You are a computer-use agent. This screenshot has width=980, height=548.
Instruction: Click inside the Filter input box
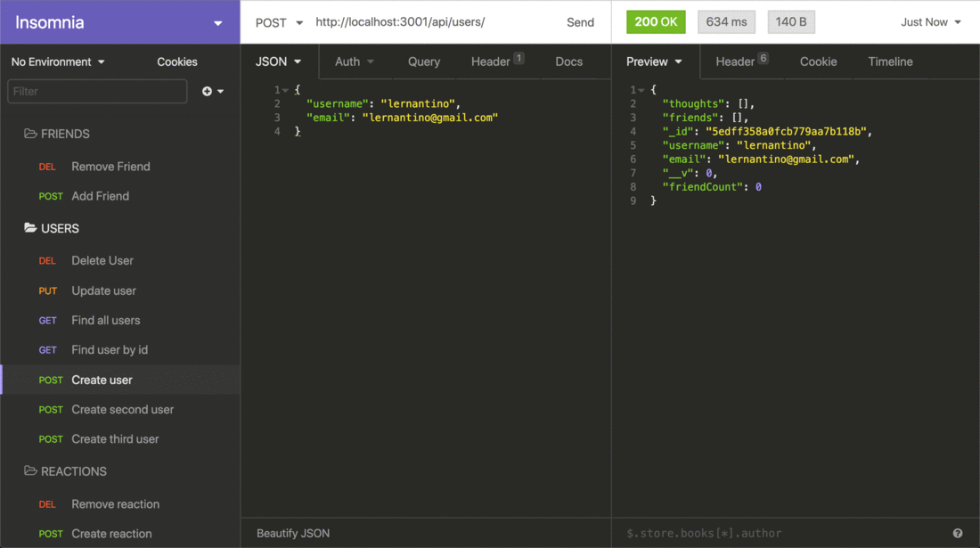tap(97, 91)
